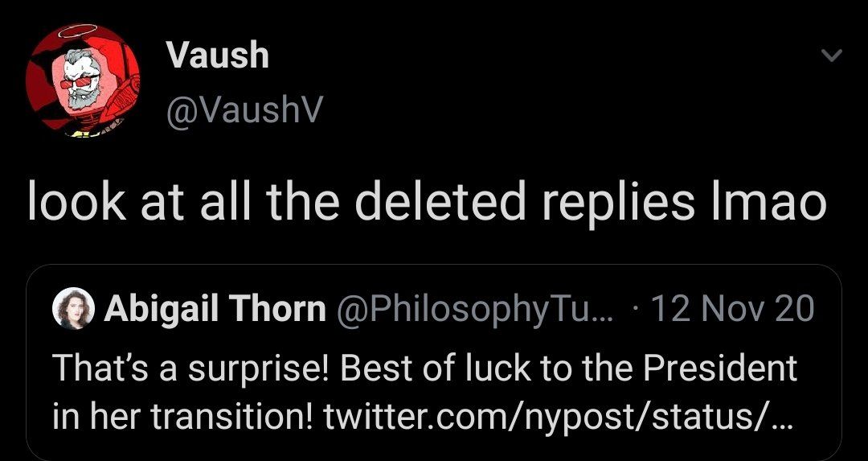Select the "Best of luck to the President" phrase
This screenshot has height=461, width=868.
point(569,368)
